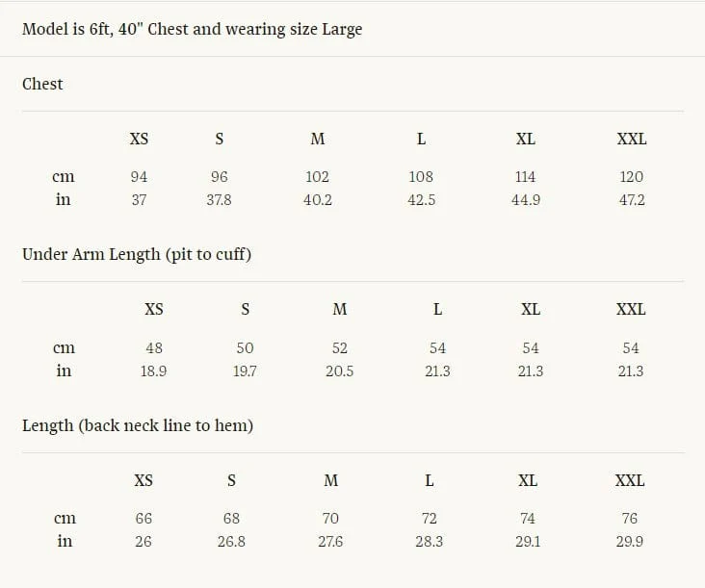Click the 66 cm length value for XS
This screenshot has height=588, width=705.
pos(144,519)
